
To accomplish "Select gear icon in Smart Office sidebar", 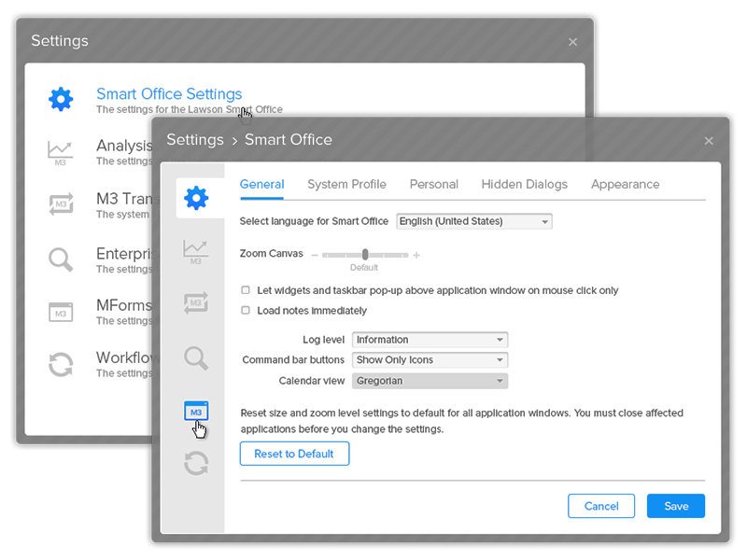I will (196, 198).
